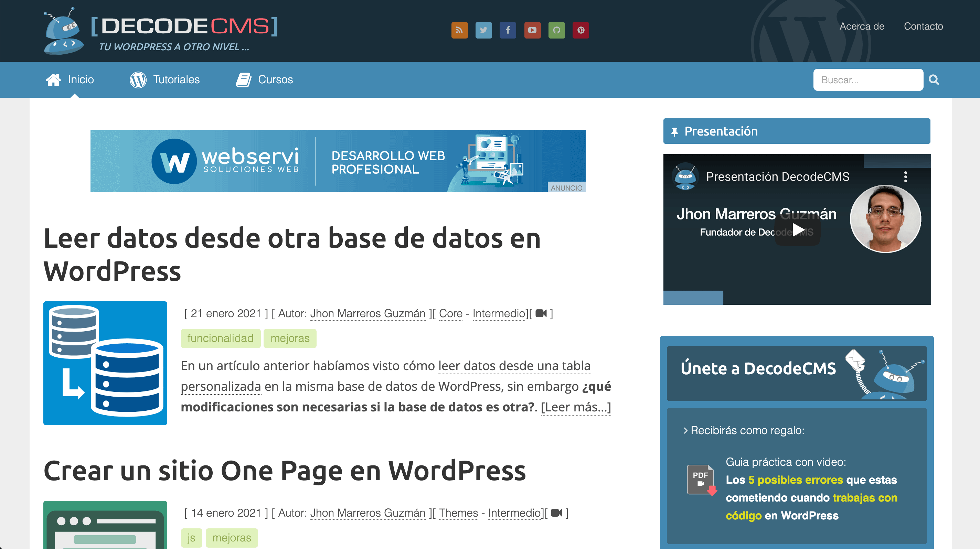Image resolution: width=980 pixels, height=549 pixels.
Task: Click video camera icon on 14 enero post
Action: 556,513
